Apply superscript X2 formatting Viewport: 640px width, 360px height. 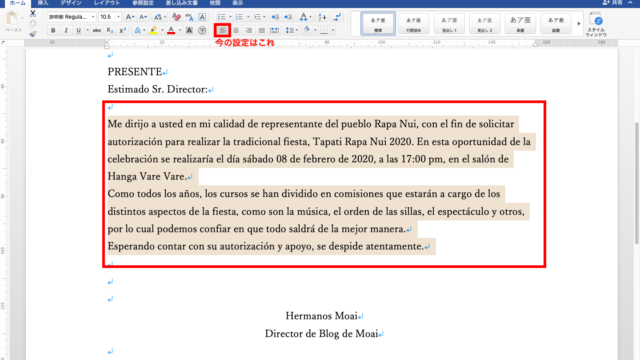click(122, 30)
